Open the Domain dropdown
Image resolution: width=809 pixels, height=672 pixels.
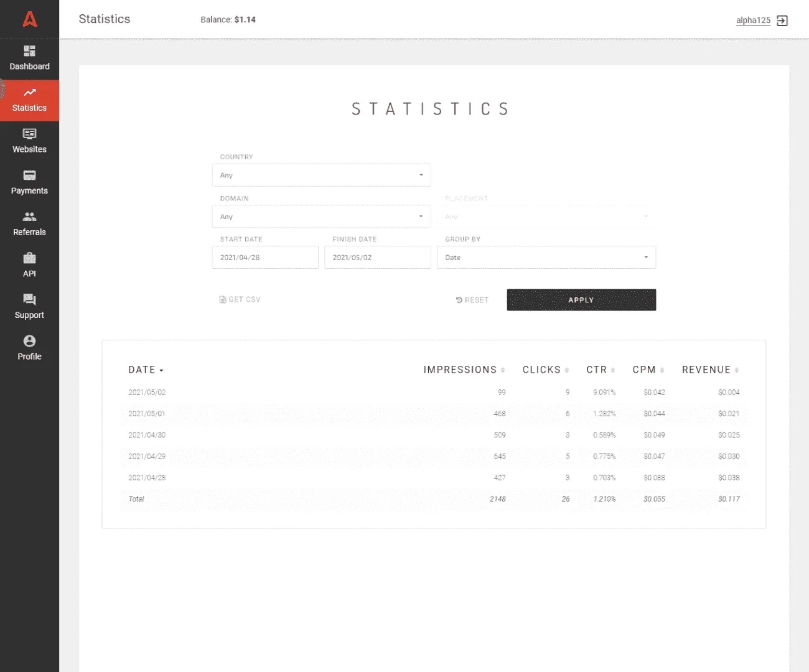(x=321, y=217)
